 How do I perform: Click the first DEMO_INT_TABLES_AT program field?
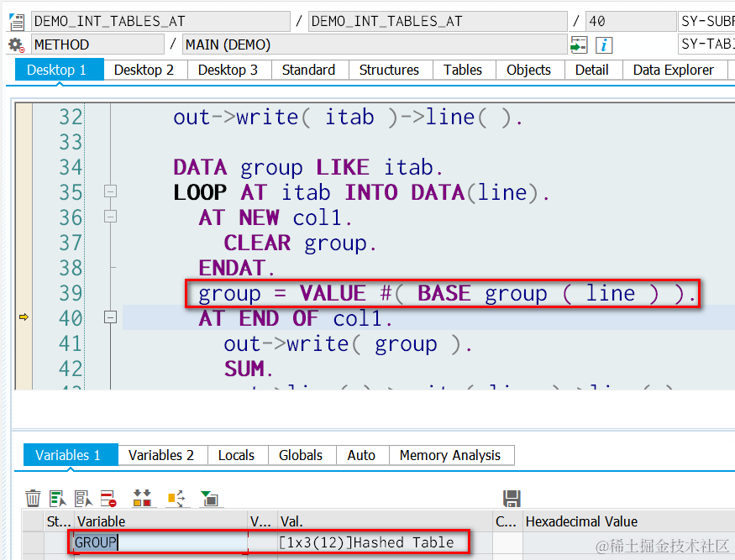[x=160, y=22]
